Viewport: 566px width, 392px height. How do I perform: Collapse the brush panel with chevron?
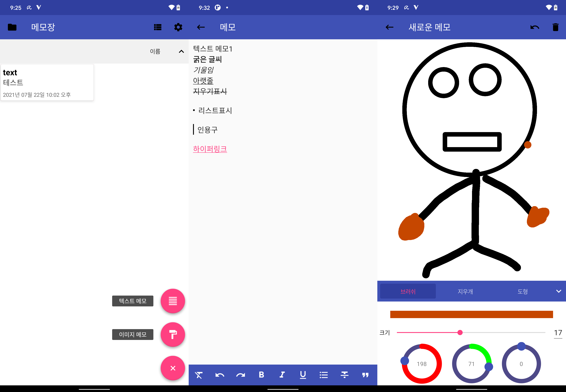[559, 291]
